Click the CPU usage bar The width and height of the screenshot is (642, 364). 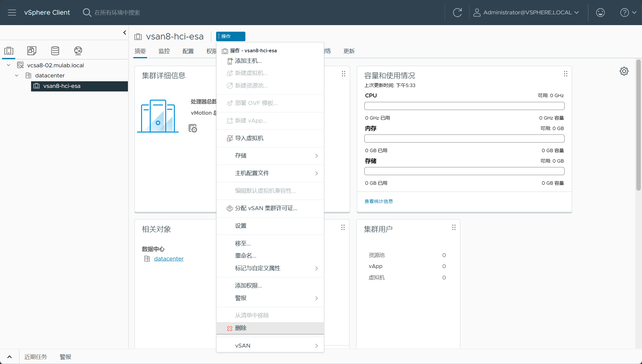click(x=464, y=106)
